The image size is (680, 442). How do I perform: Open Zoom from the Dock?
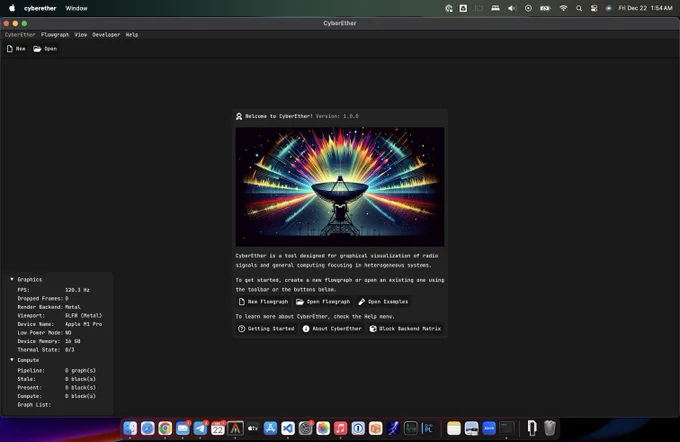489,428
